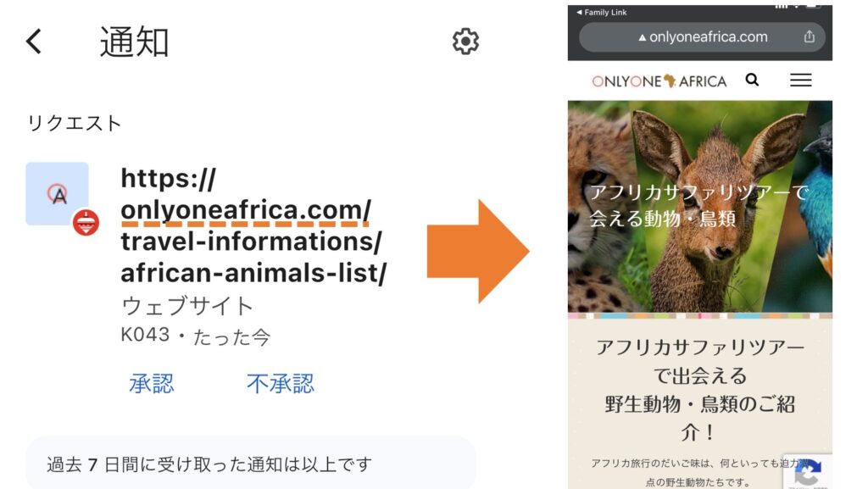Image resolution: width=868 pixels, height=489 pixels.
Task: Open notification settings gear icon
Action: (x=465, y=41)
